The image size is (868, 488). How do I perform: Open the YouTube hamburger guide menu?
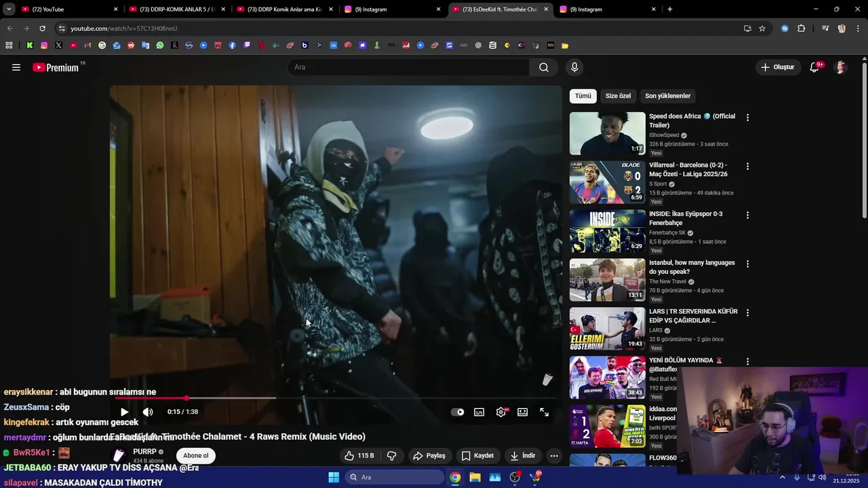(x=16, y=67)
